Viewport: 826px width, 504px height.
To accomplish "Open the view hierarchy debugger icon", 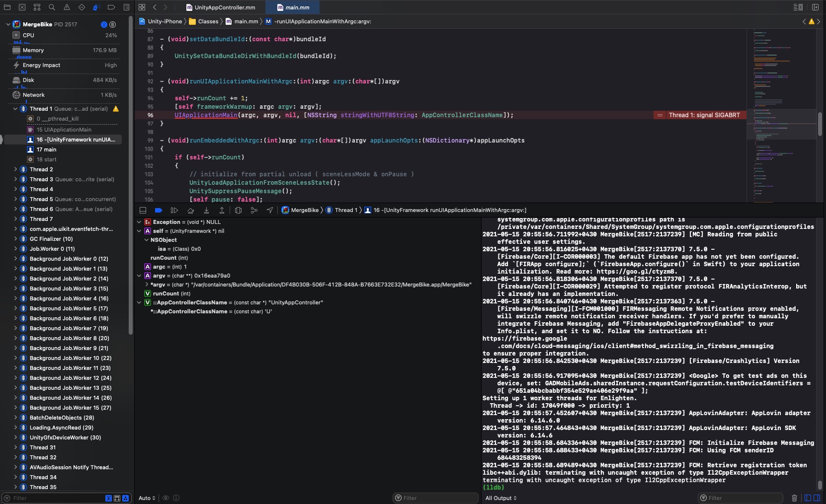I will pyautogui.click(x=238, y=211).
